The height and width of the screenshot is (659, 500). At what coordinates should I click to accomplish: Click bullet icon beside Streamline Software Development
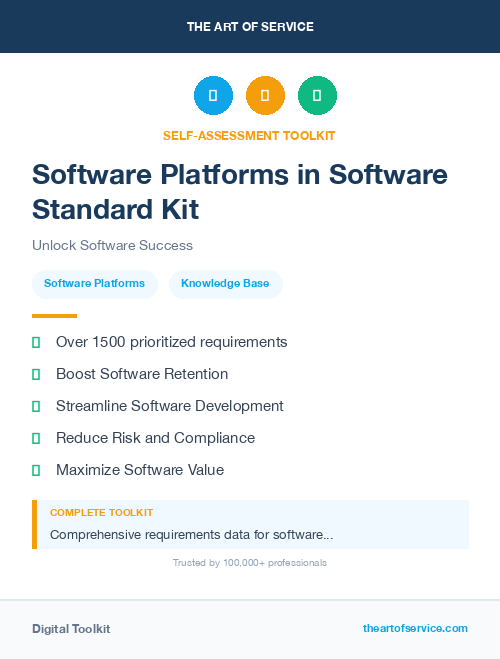[36, 406]
